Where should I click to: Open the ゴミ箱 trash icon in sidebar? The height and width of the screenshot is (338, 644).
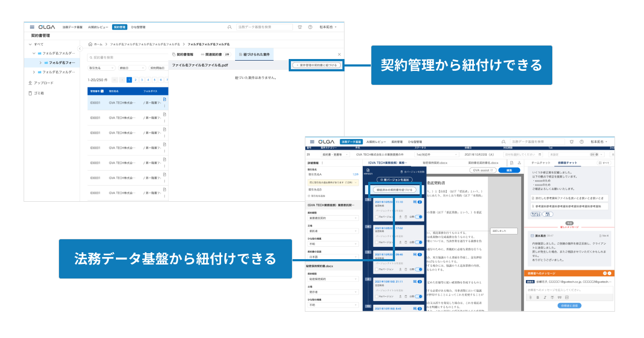(30, 93)
